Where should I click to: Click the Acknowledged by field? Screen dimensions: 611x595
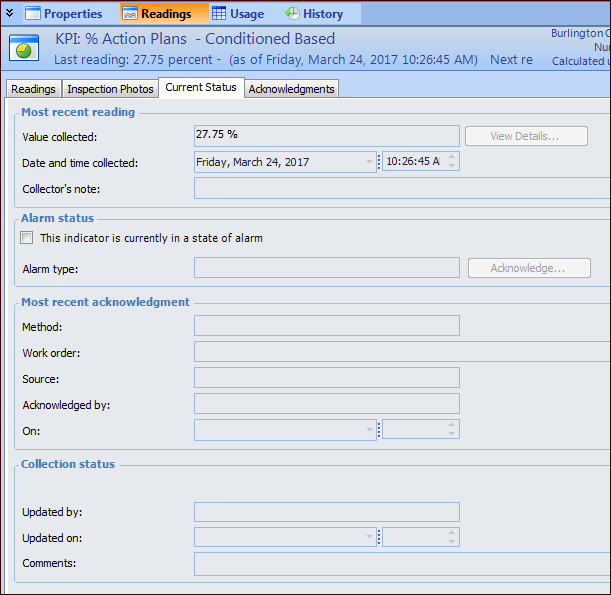pyautogui.click(x=327, y=403)
